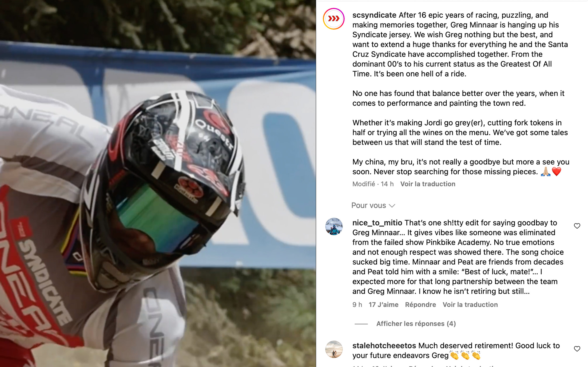Expand the "Pour vous" comment sort dropdown

[373, 206]
